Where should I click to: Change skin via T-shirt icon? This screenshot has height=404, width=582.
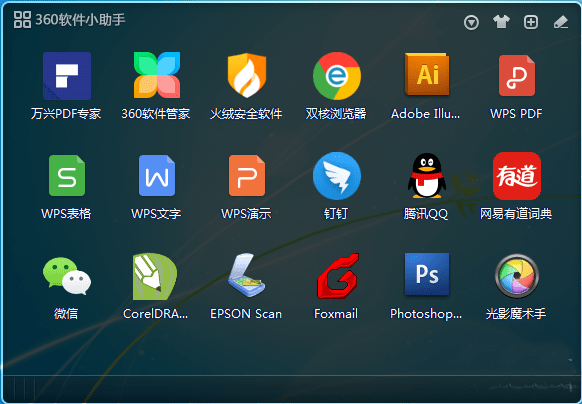(501, 22)
